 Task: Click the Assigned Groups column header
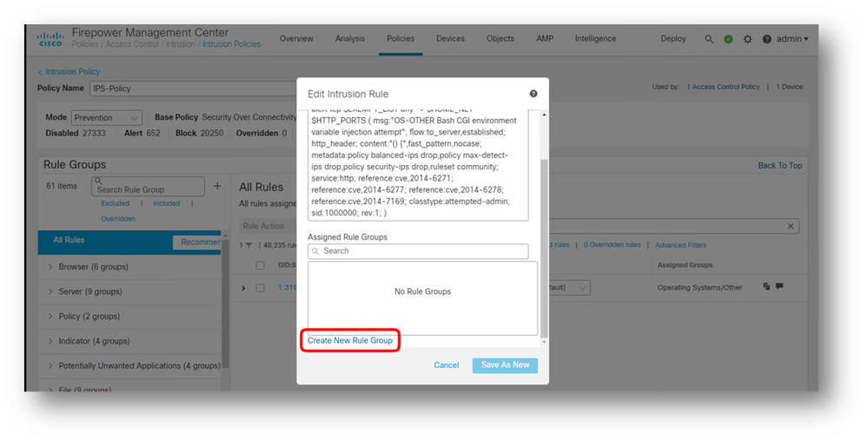pyautogui.click(x=685, y=265)
